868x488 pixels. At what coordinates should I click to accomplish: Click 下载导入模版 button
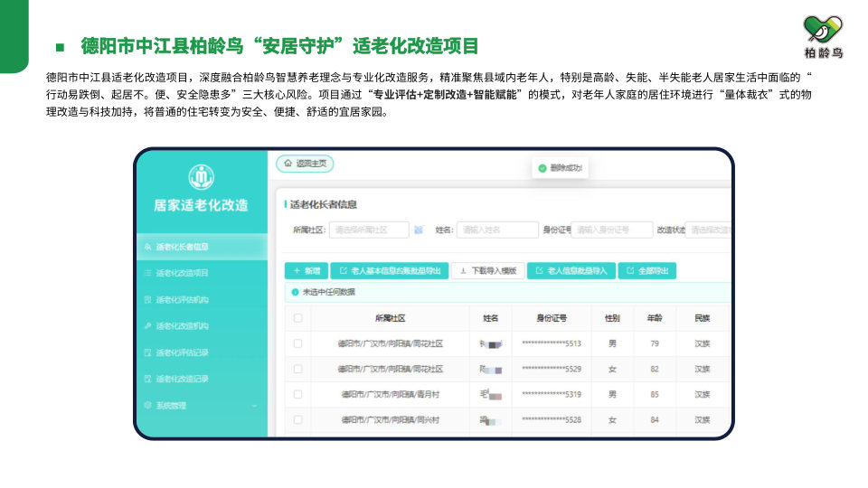[487, 270]
